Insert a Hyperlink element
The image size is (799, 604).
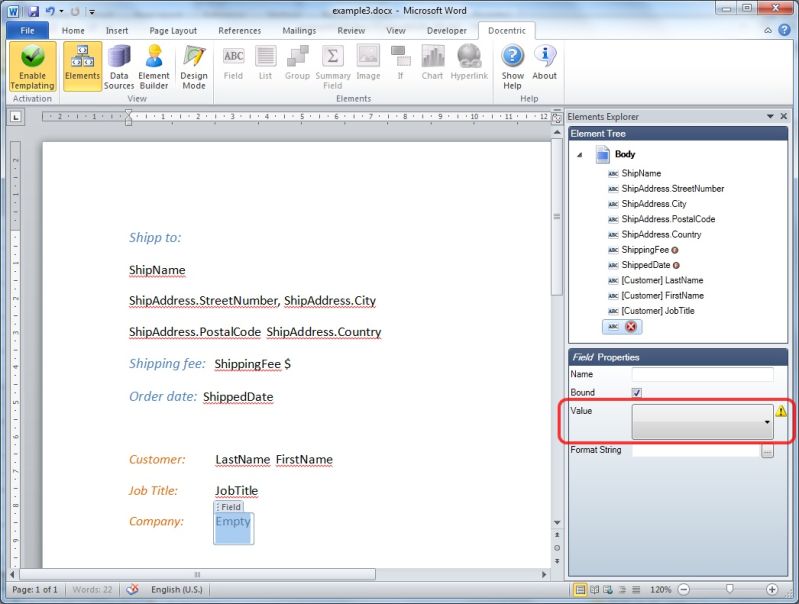(469, 63)
